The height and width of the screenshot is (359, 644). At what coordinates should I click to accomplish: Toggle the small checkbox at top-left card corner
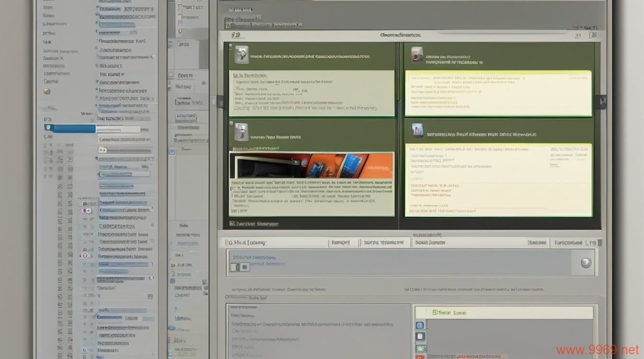point(230,47)
